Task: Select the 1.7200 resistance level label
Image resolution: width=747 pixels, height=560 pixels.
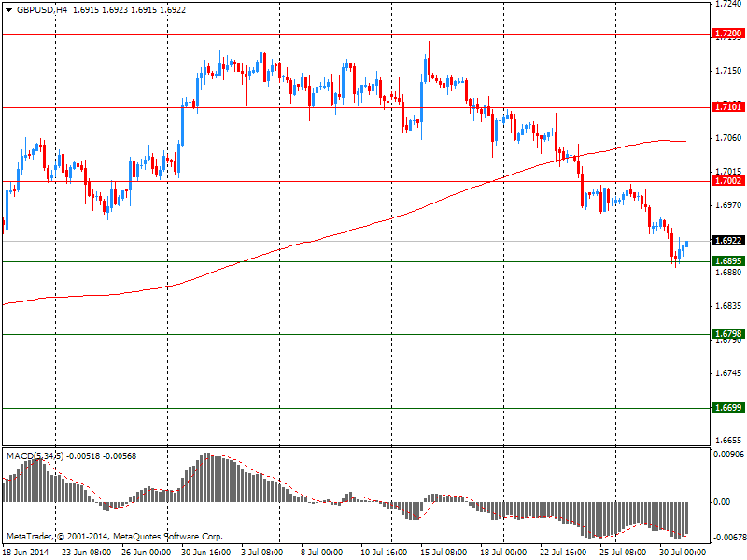Action: [x=728, y=34]
